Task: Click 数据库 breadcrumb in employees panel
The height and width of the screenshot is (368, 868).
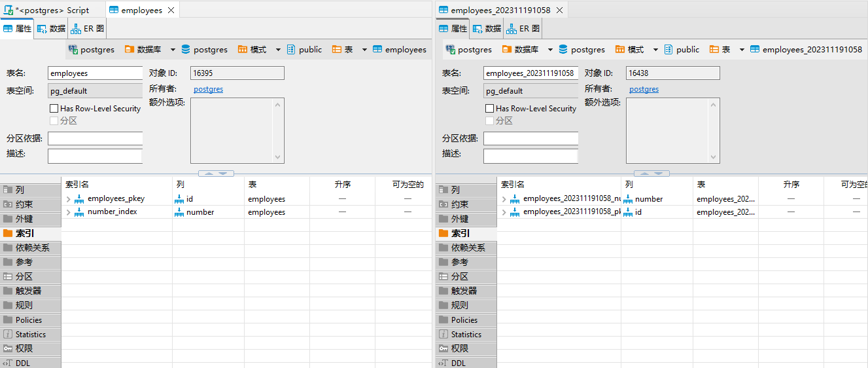Action: pyautogui.click(x=142, y=49)
